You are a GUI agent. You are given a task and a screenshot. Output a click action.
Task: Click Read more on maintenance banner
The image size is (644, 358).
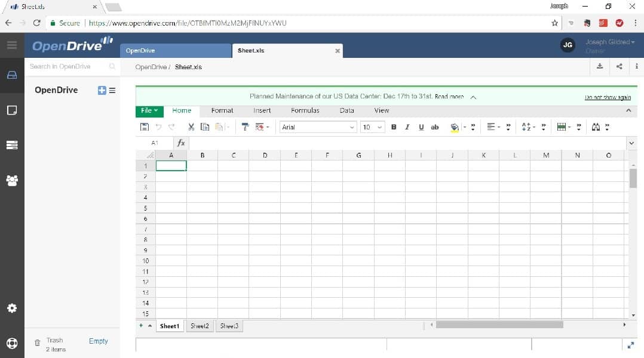coord(451,96)
